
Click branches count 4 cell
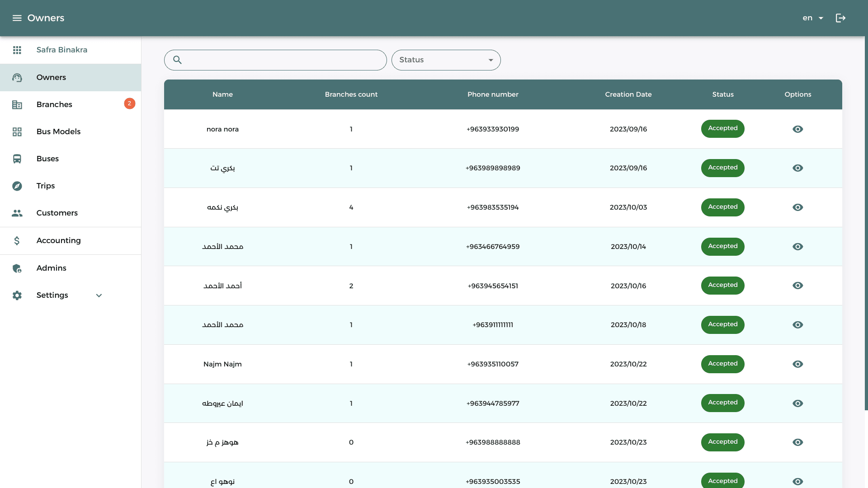[351, 207]
